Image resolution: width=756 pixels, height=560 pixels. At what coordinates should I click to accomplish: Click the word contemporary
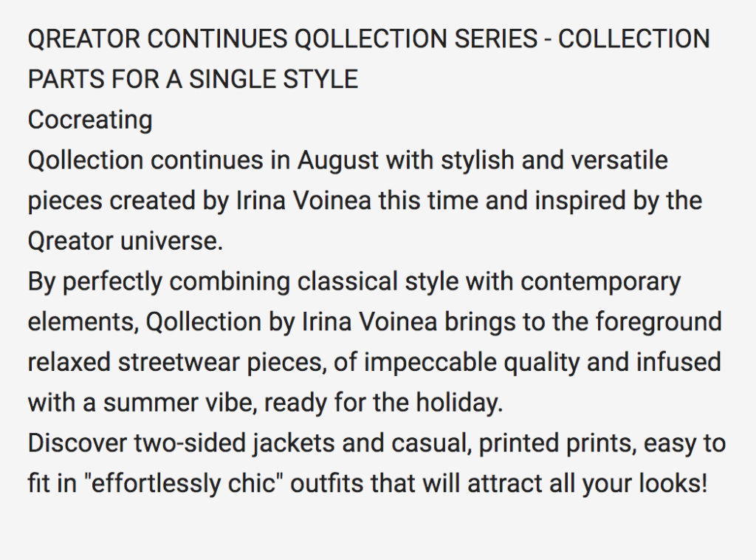(600, 283)
